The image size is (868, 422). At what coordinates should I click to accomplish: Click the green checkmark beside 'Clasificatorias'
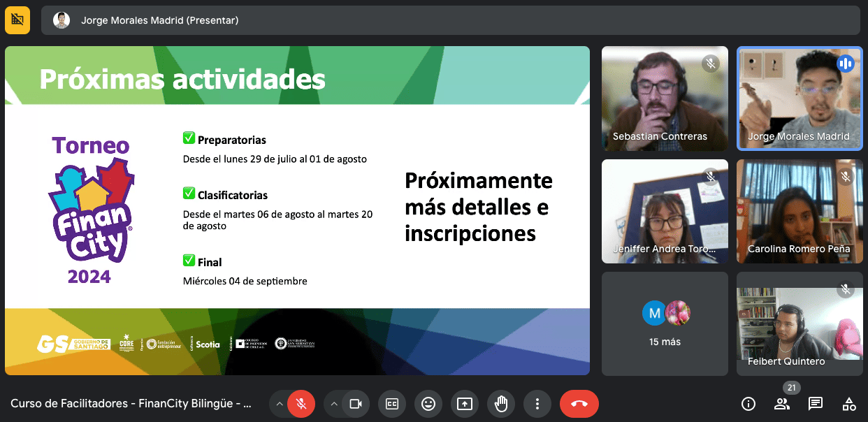pyautogui.click(x=189, y=193)
